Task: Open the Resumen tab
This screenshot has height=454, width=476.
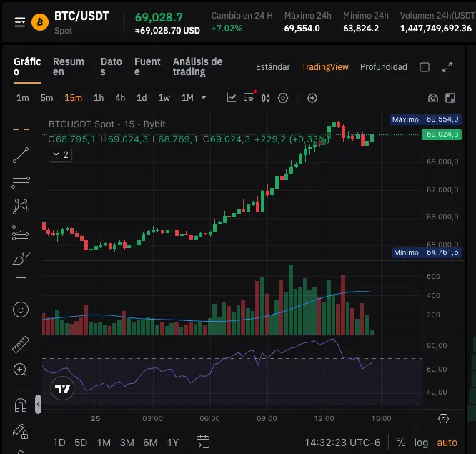Action: 69,66
